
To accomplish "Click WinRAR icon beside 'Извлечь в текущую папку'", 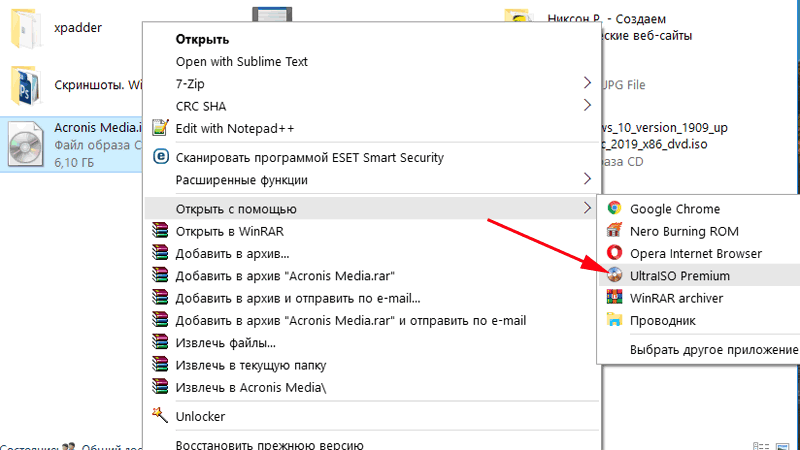I will pos(160,365).
